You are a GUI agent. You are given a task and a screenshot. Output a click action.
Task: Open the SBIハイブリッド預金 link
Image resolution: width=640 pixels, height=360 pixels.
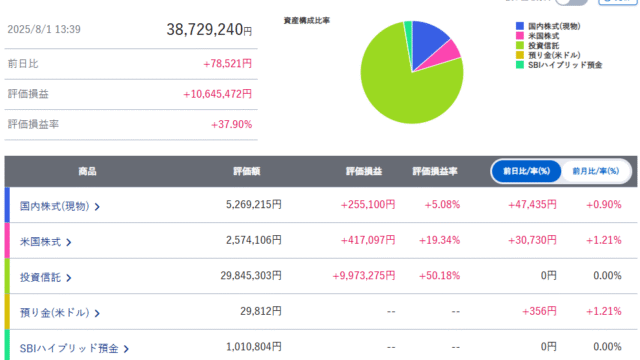click(x=69, y=348)
